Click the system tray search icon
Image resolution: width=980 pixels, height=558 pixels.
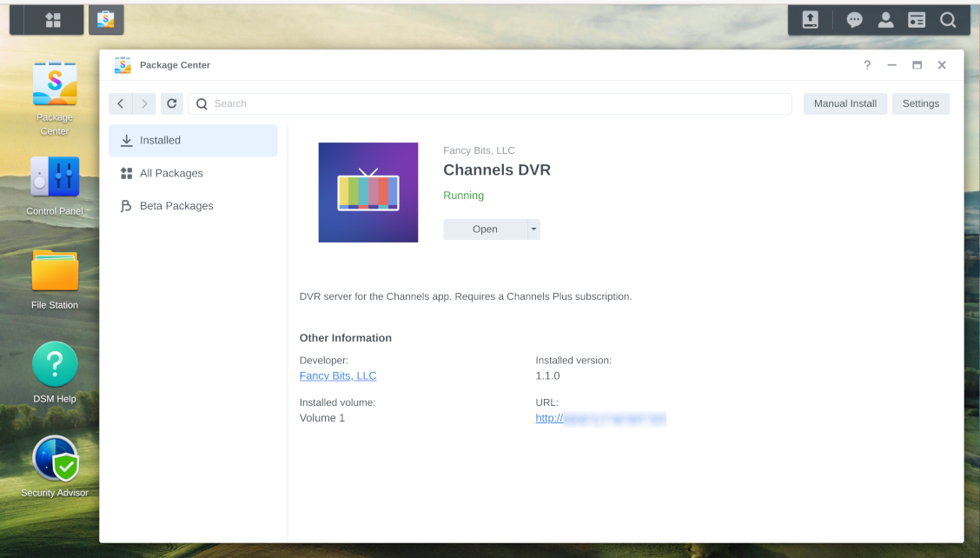click(x=948, y=19)
